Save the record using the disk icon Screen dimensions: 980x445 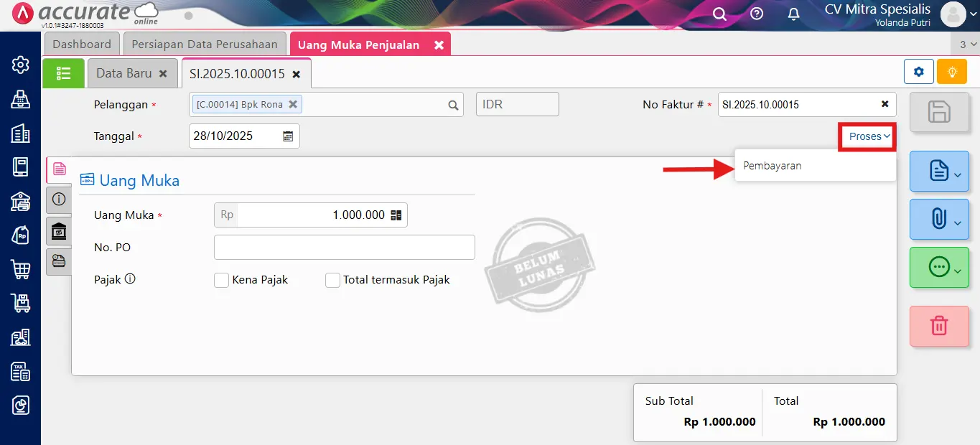click(939, 112)
